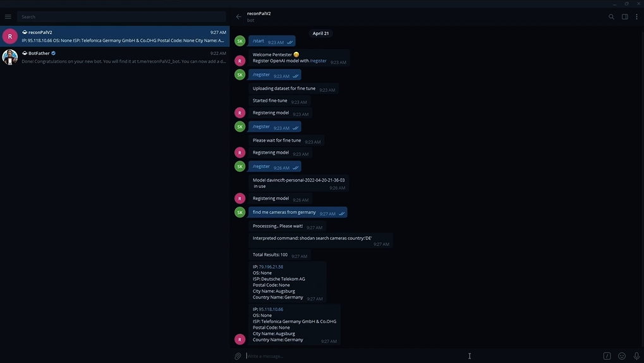The width and height of the screenshot is (644, 363).
Task: Click R avatar beside Welcome Pentester message
Action: [240, 61]
